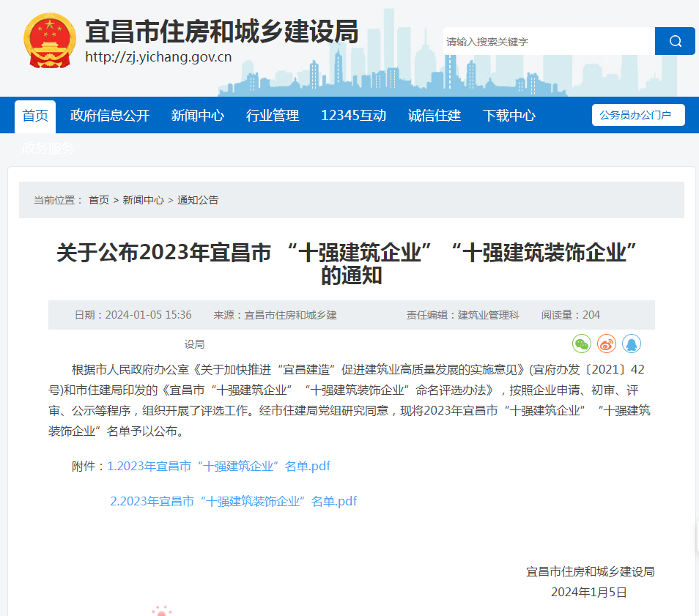This screenshot has height=616, width=699.
Task: Go to 新闻中心 in navigation bar
Action: (198, 116)
